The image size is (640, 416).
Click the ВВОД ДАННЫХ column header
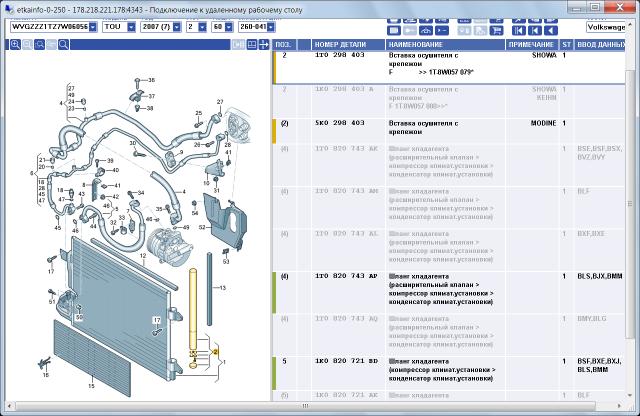[x=600, y=44]
